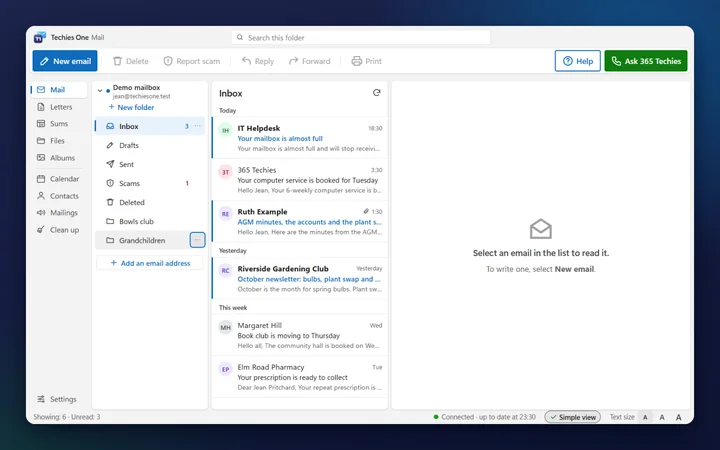The width and height of the screenshot is (720, 450).
Task: Open Mailings in the left sidebar
Action: (x=59, y=213)
